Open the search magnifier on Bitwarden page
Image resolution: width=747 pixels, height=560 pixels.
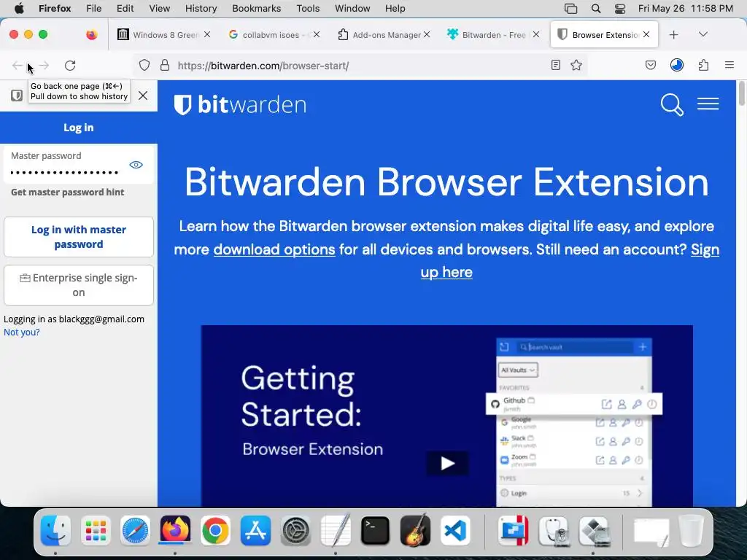coord(672,104)
